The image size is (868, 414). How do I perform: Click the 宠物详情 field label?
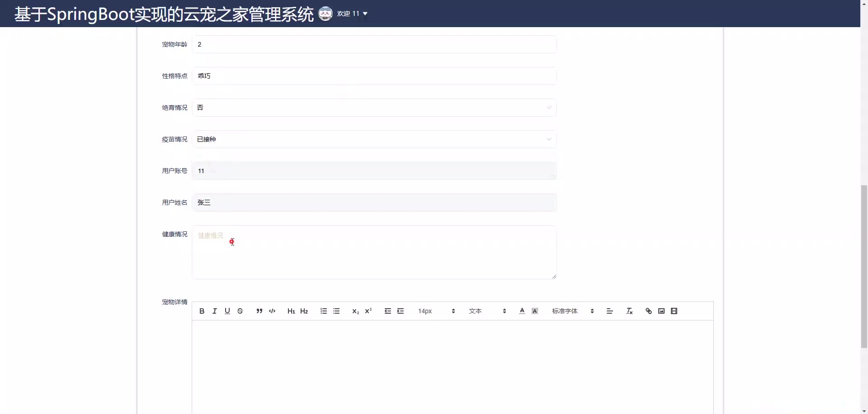(x=175, y=302)
